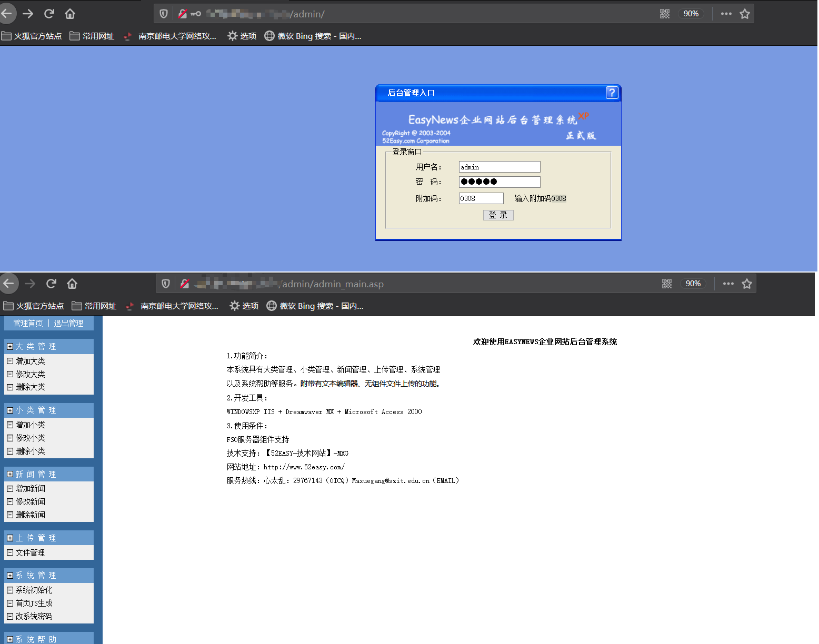Expand the 上传管理 section
The width and height of the screenshot is (819, 644).
10,538
